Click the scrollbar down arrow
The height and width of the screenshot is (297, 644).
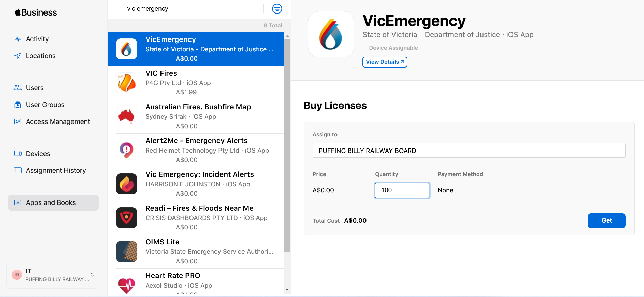(x=287, y=290)
